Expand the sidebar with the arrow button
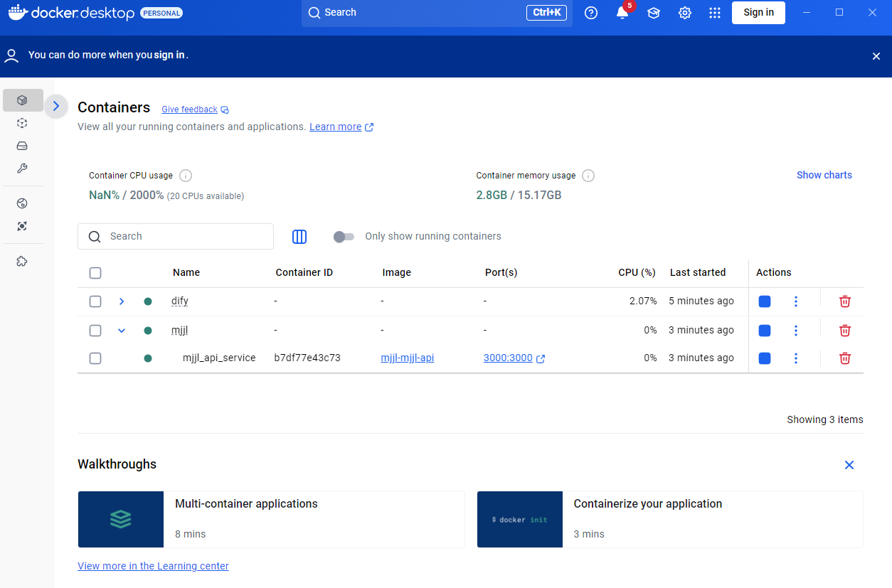Screen dimensions: 892x588 pos(56,106)
